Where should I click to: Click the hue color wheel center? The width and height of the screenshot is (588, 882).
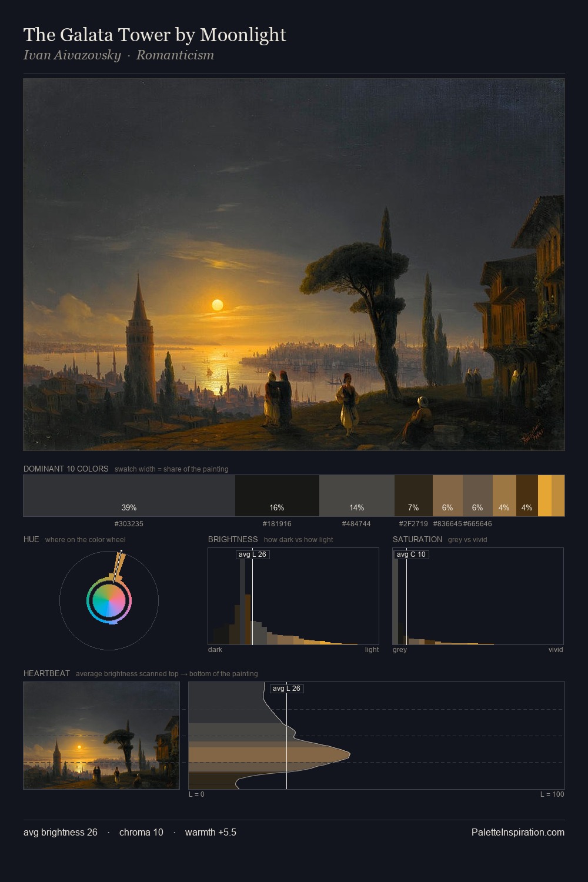[x=109, y=600]
